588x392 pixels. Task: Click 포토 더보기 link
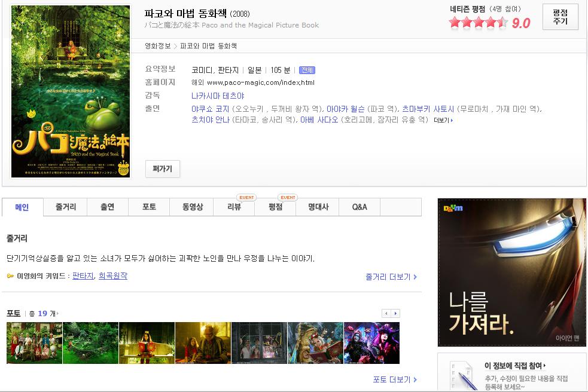[x=395, y=379]
